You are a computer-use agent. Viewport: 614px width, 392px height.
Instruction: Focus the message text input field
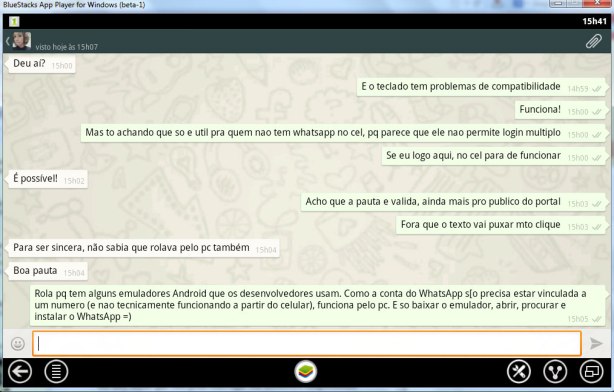(x=307, y=343)
